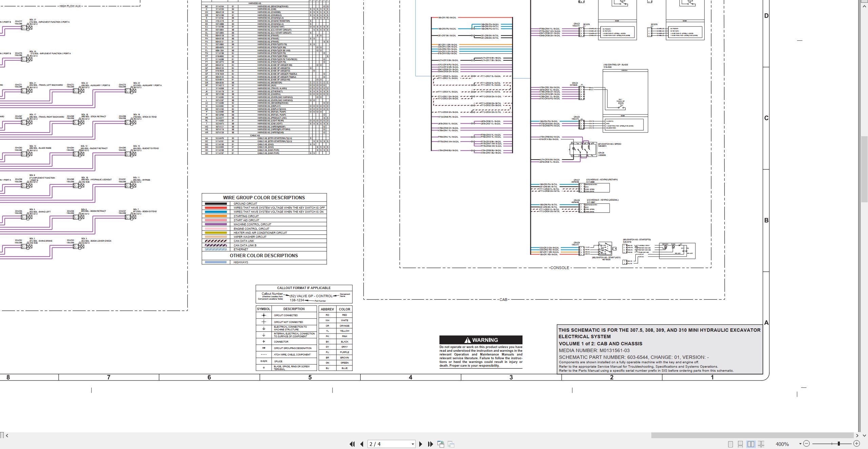Click the CAN DATA LINK legend row
This screenshot has height=449, width=868.
264,241
